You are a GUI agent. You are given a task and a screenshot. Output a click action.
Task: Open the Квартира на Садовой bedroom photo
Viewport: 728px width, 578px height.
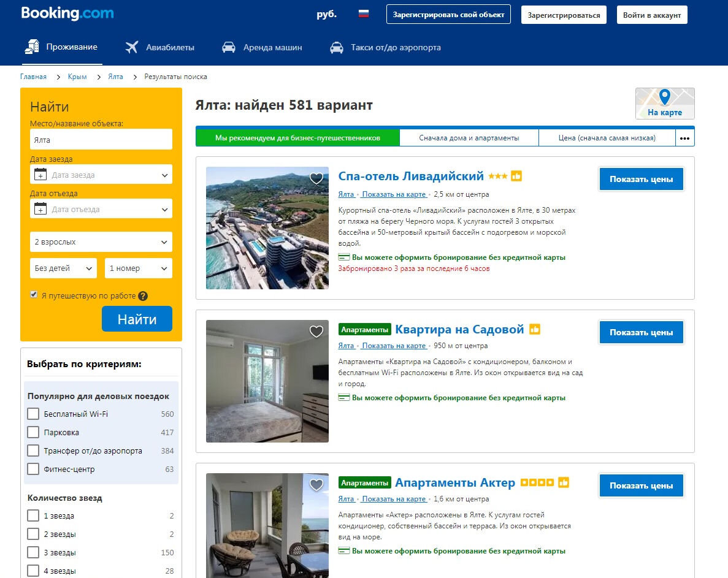tap(267, 381)
